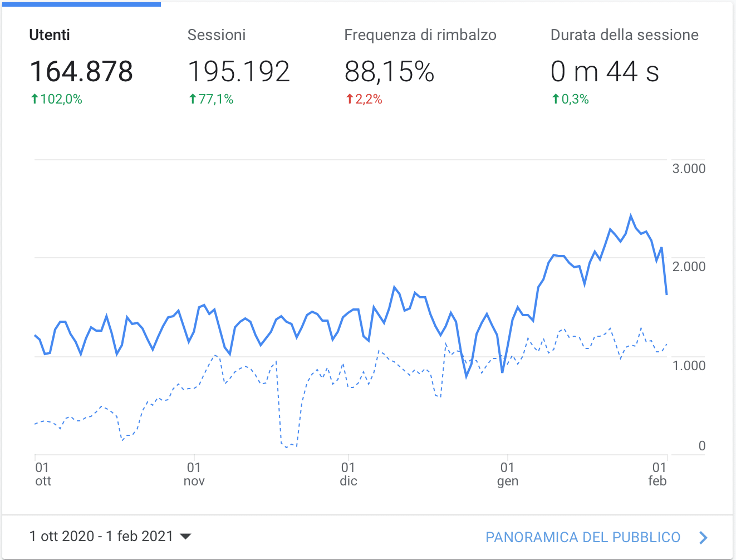Screen dimensions: 736x560
Task: Click the 3.000 y-axis label
Action: click(x=689, y=169)
